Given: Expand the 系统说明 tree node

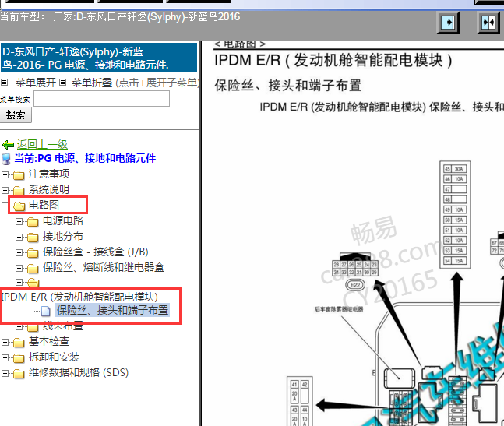Looking at the screenshot, I should point(5,190).
